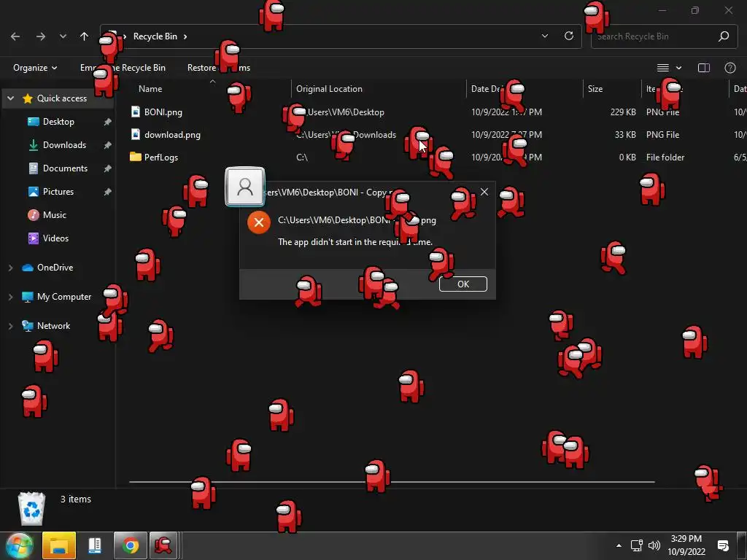Sort by the Size column header
This screenshot has height=560, width=747.
pyautogui.click(x=595, y=88)
